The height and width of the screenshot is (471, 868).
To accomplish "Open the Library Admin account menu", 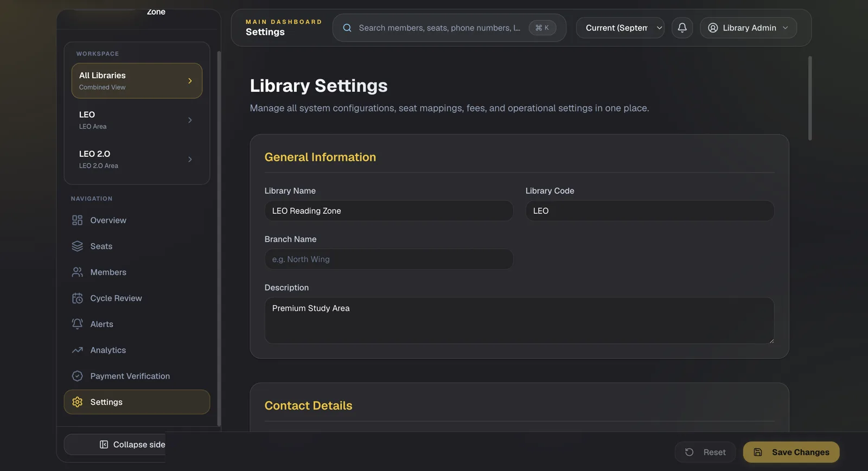I will tap(748, 28).
